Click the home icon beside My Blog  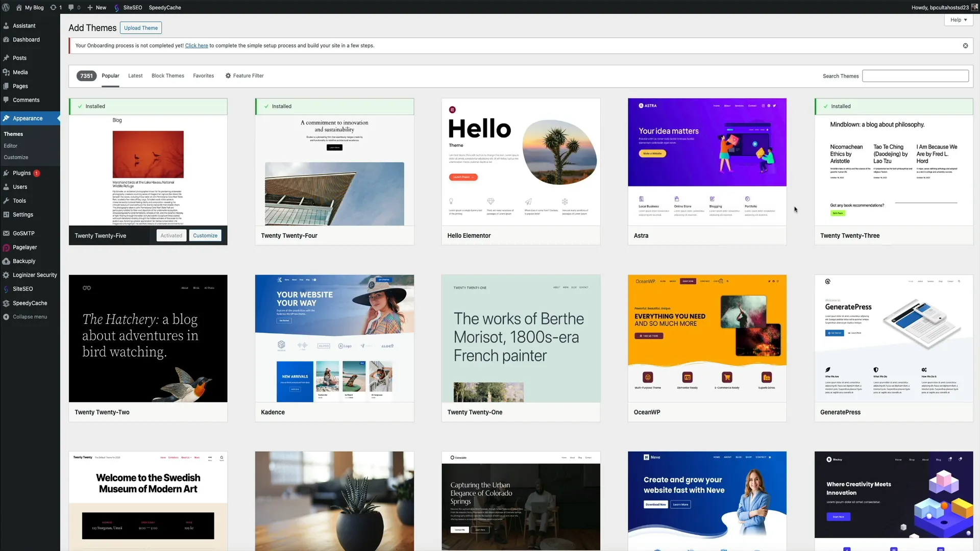[19, 7]
